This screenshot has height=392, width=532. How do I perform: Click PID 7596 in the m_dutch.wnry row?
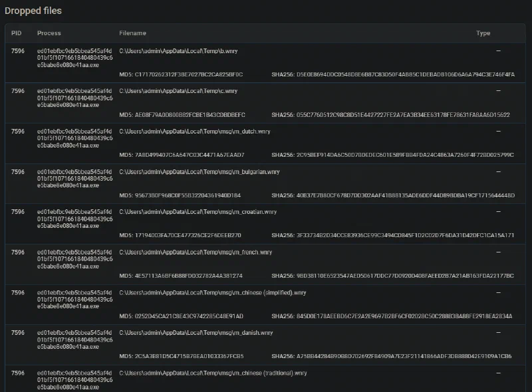(18, 132)
